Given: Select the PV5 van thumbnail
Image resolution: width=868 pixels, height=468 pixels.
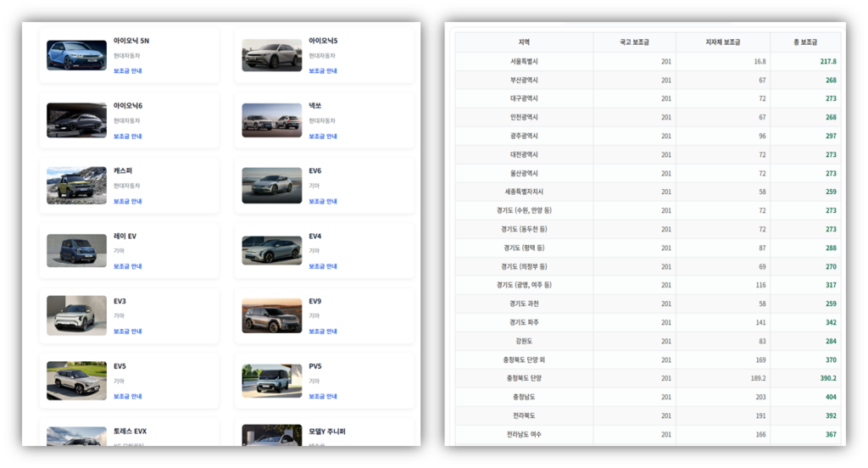Looking at the screenshot, I should 271,381.
